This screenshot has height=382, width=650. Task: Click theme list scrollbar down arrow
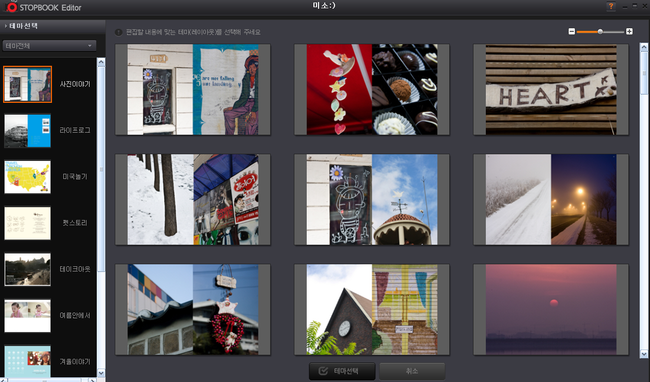(101, 373)
